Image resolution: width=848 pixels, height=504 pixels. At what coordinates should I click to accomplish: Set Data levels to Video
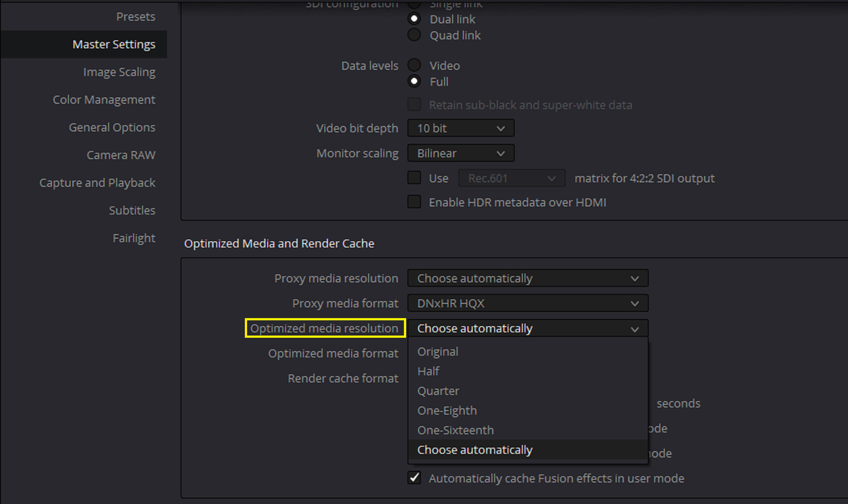(x=414, y=66)
